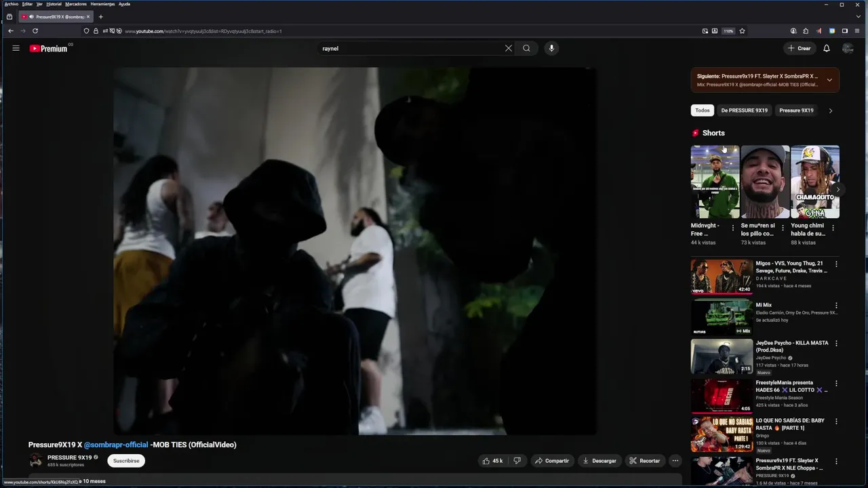Share the video via Compartir
The height and width of the screenshot is (488, 868).
(552, 461)
